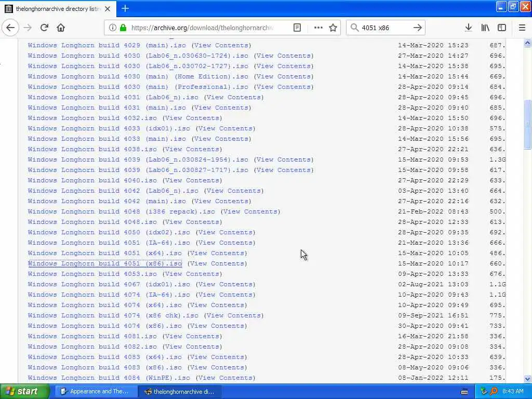Open Windows Longhorn build 4038.iso
The width and height of the screenshot is (532, 399).
click(92, 149)
